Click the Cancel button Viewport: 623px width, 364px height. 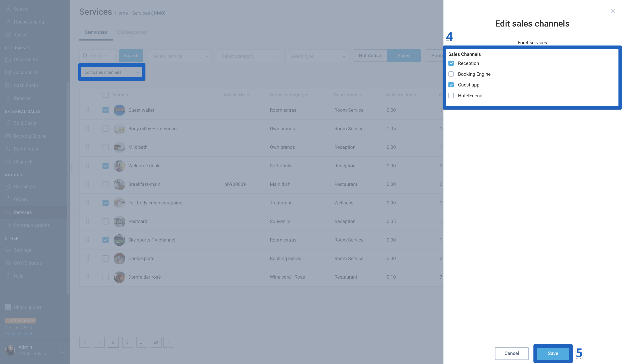tap(511, 353)
